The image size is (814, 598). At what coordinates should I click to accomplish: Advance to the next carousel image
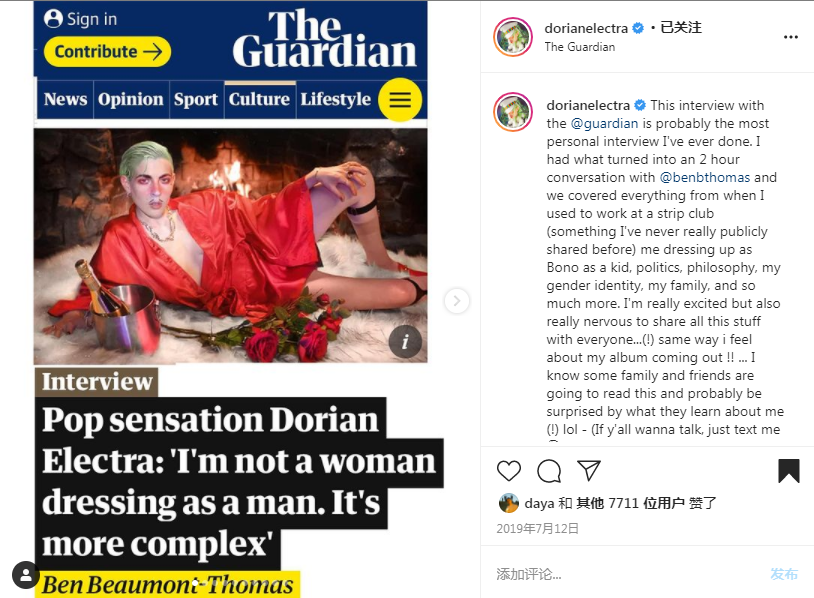457,301
